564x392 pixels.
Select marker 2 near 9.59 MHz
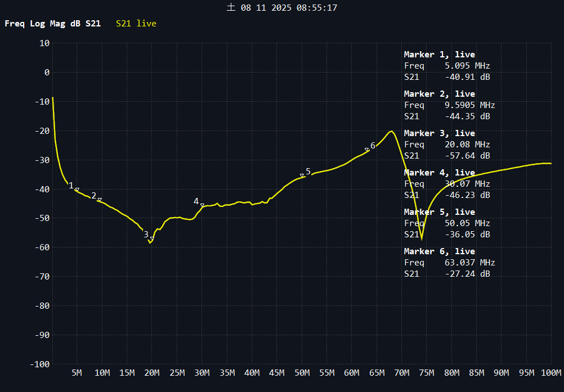coord(100,200)
